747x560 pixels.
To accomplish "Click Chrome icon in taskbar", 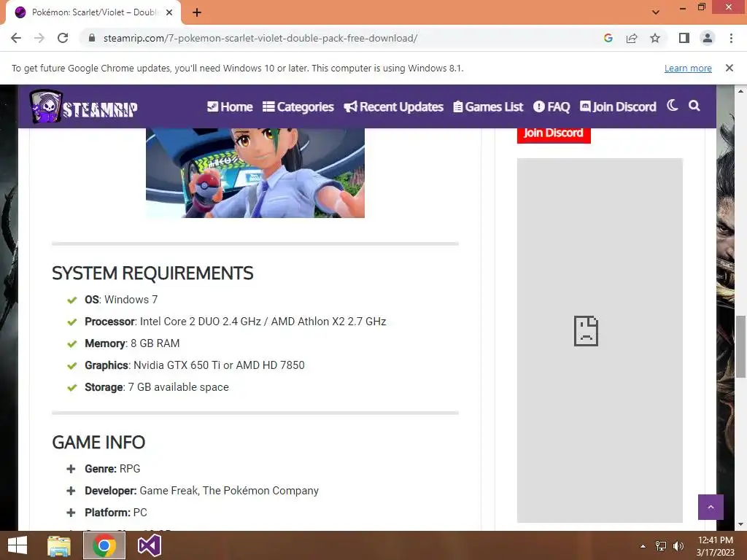I will [x=104, y=545].
